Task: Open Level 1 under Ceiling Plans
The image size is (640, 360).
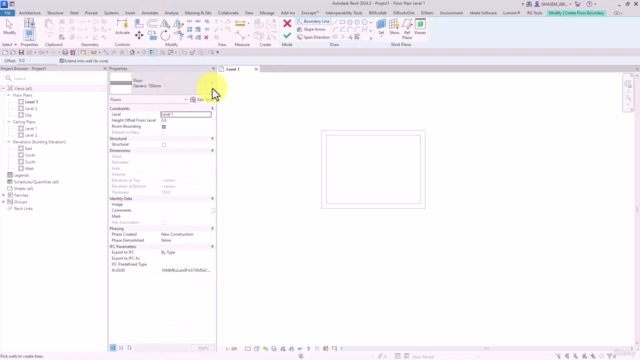Action: pyautogui.click(x=31, y=129)
